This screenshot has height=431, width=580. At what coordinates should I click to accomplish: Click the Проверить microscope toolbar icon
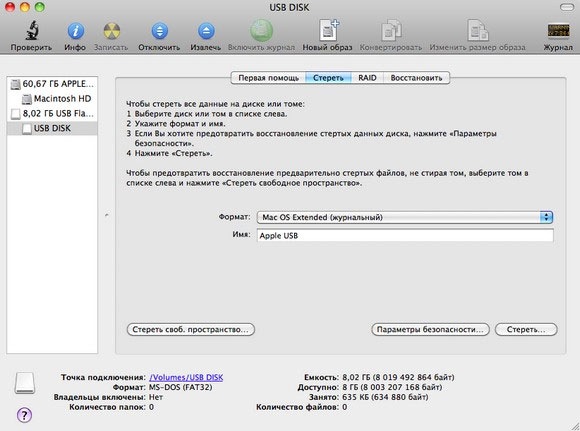point(32,31)
